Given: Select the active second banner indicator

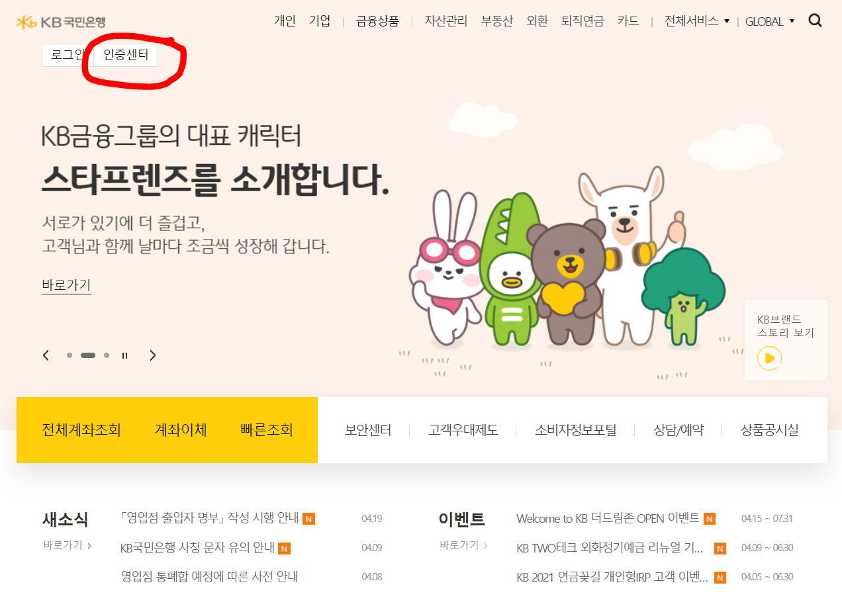Looking at the screenshot, I should tap(88, 355).
